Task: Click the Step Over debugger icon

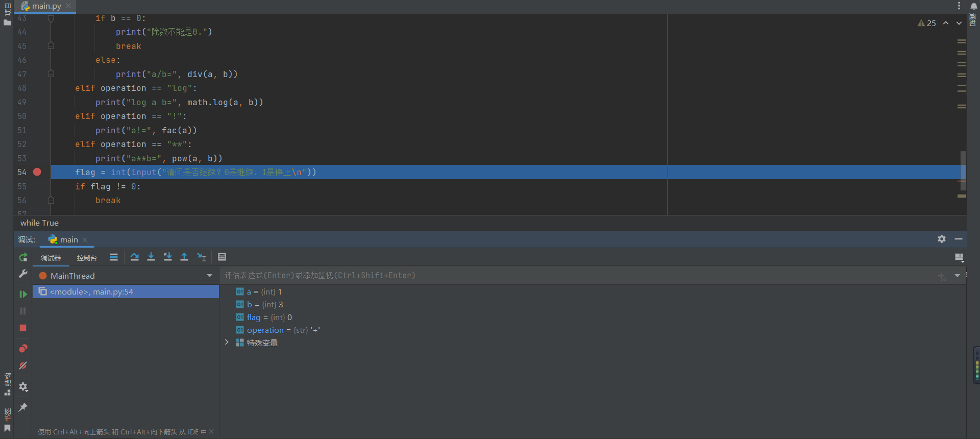Action: coord(134,257)
